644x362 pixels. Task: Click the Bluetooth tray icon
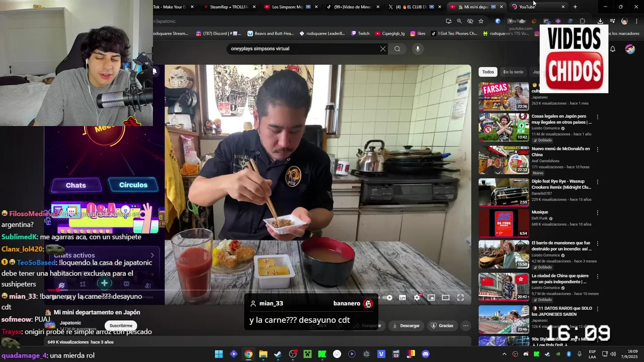tap(569, 354)
